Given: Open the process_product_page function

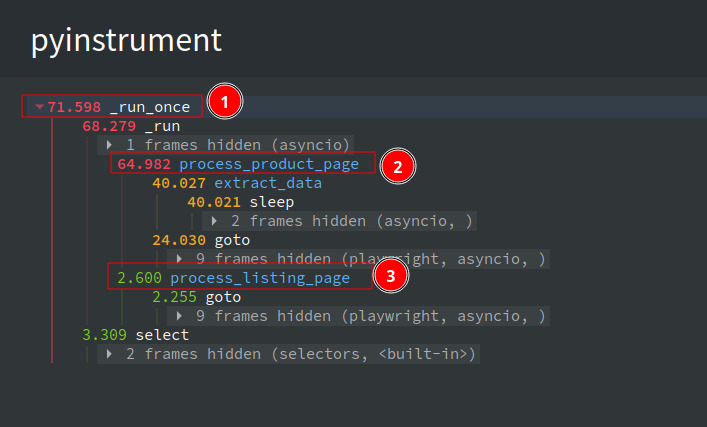Looking at the screenshot, I should click(x=269, y=164).
